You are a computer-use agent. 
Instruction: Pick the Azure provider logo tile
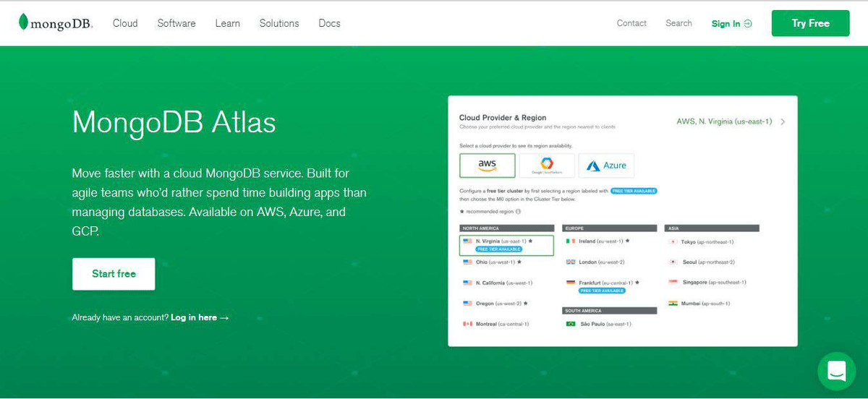pyautogui.click(x=606, y=165)
